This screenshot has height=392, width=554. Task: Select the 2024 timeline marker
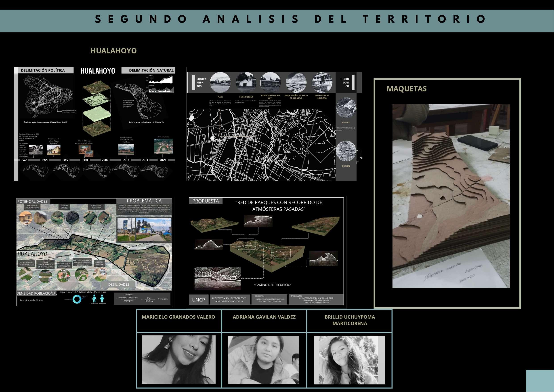163,160
